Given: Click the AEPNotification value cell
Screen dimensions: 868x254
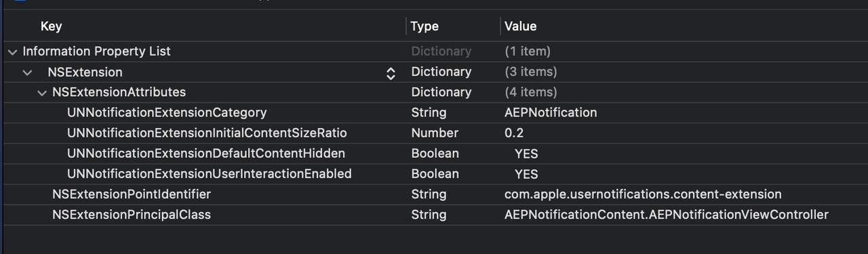Looking at the screenshot, I should click(x=551, y=112).
